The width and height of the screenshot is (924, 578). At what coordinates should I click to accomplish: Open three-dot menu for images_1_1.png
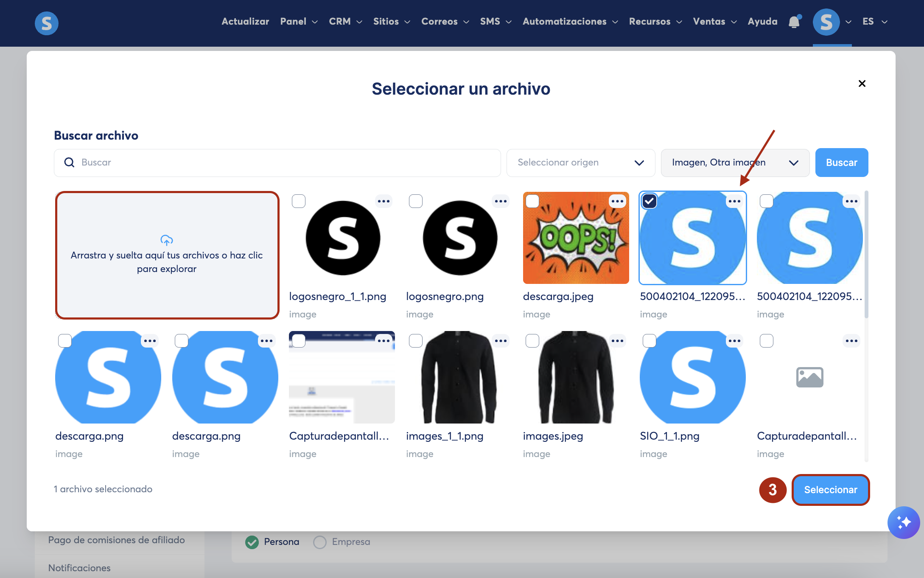pos(501,341)
